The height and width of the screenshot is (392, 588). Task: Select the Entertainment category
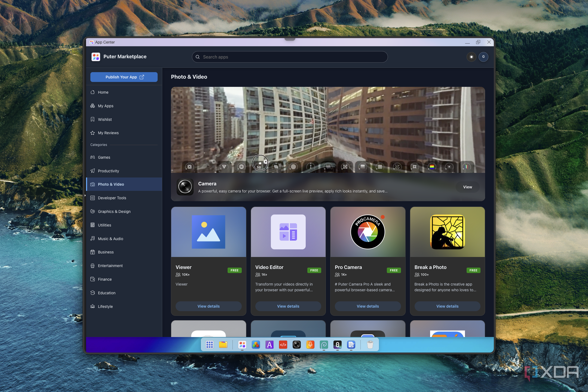[x=124, y=266]
